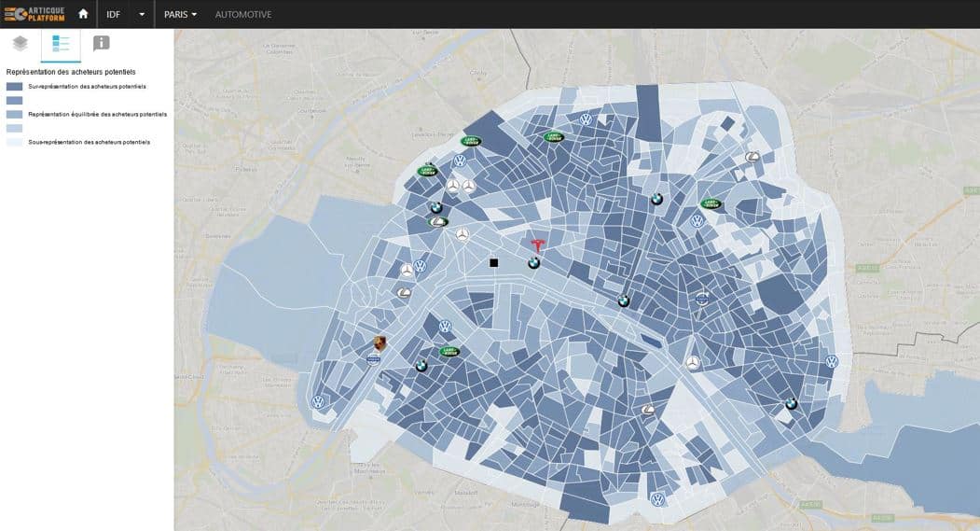Screen dimensions: 980x531
Task: Click the Volkswagen marker beside the eastern Land Rover
Action: click(697, 221)
